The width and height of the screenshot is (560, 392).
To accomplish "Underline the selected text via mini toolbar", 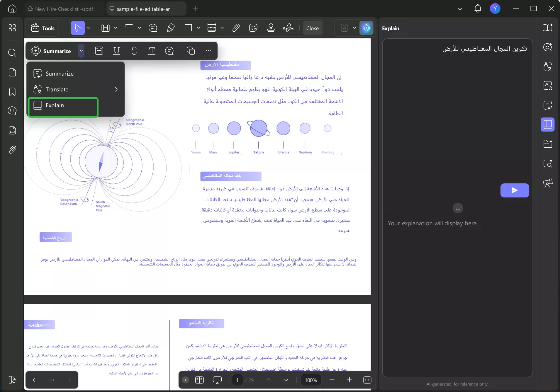I will [117, 51].
